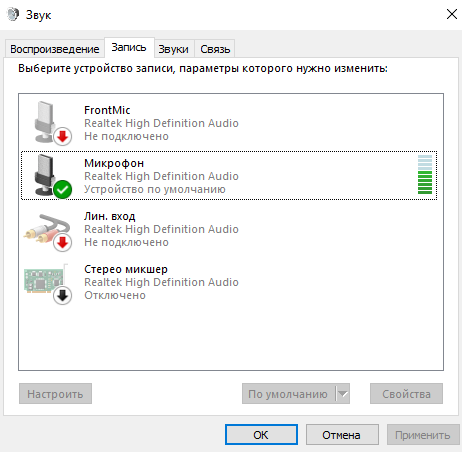Confirm with the OK button

[261, 435]
